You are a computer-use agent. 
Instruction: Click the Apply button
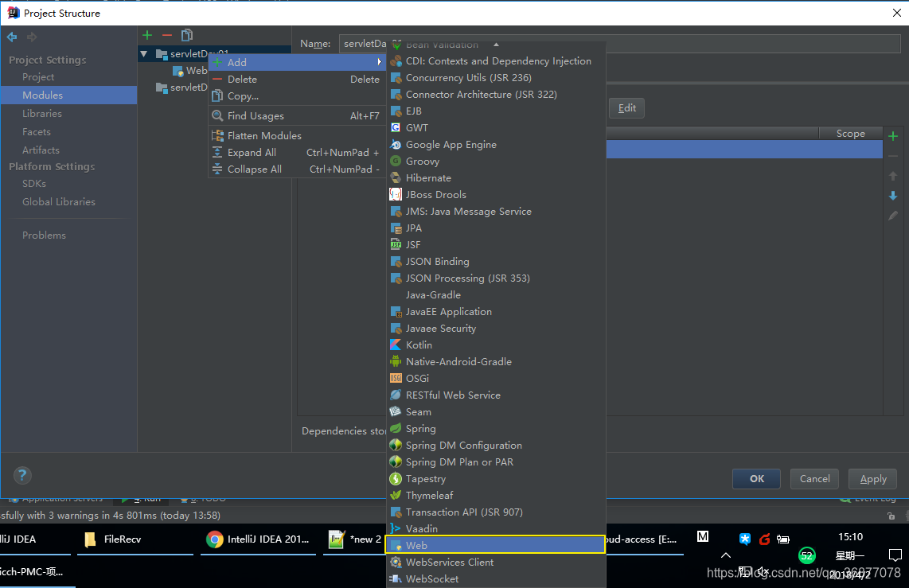point(872,478)
